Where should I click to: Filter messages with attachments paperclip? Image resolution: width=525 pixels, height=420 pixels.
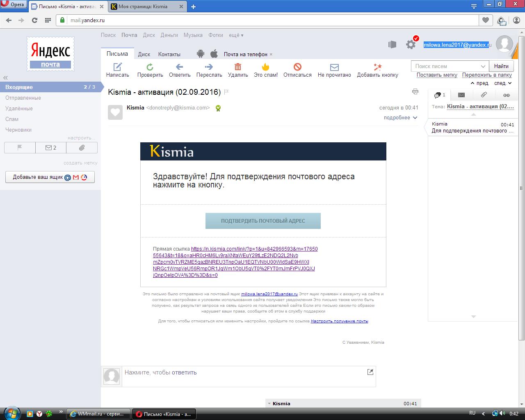click(82, 148)
